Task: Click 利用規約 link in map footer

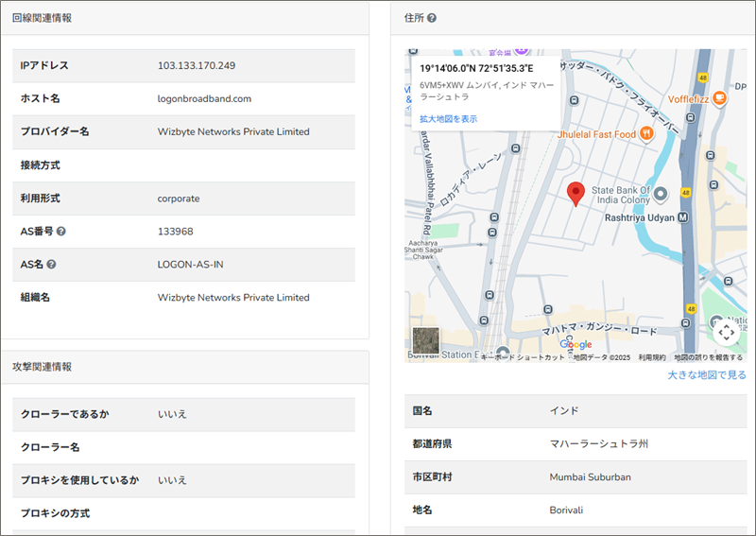Action: point(651,357)
